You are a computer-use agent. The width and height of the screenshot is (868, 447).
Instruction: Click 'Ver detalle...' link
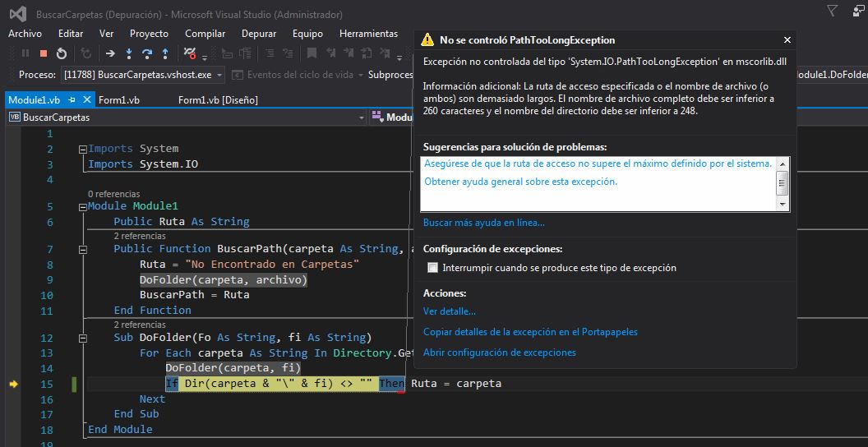[449, 311]
